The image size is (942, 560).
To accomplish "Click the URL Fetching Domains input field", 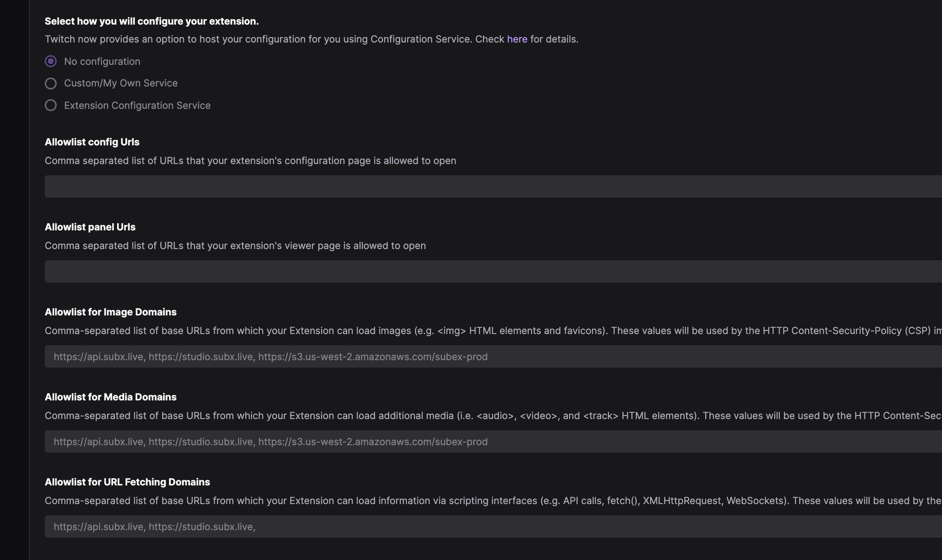I will [302, 526].
